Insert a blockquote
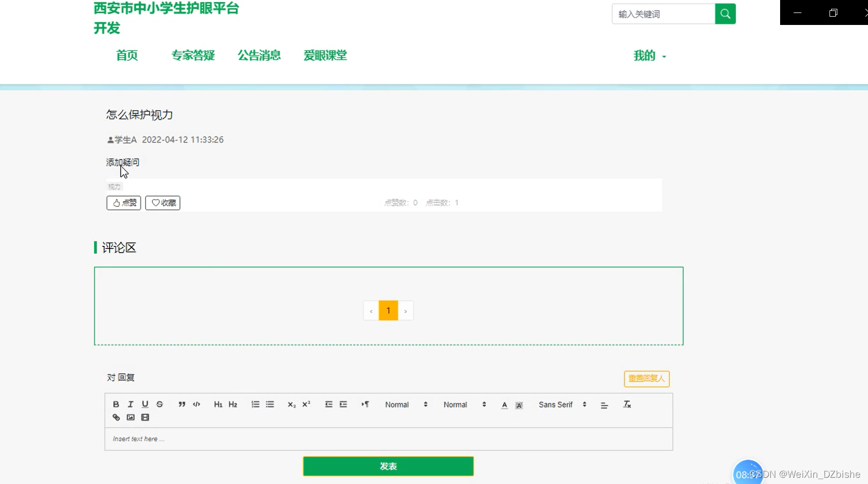Screen dimensions: 868x484 click(182, 404)
